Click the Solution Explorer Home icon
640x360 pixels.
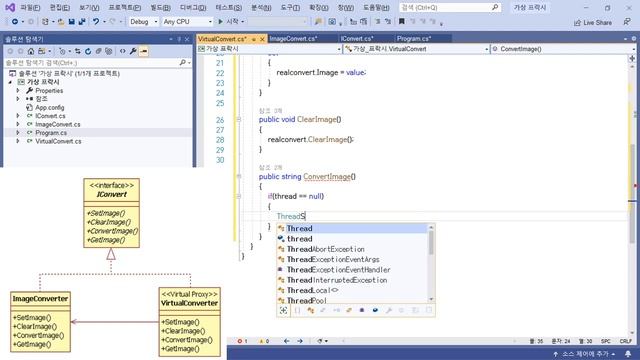click(31, 51)
